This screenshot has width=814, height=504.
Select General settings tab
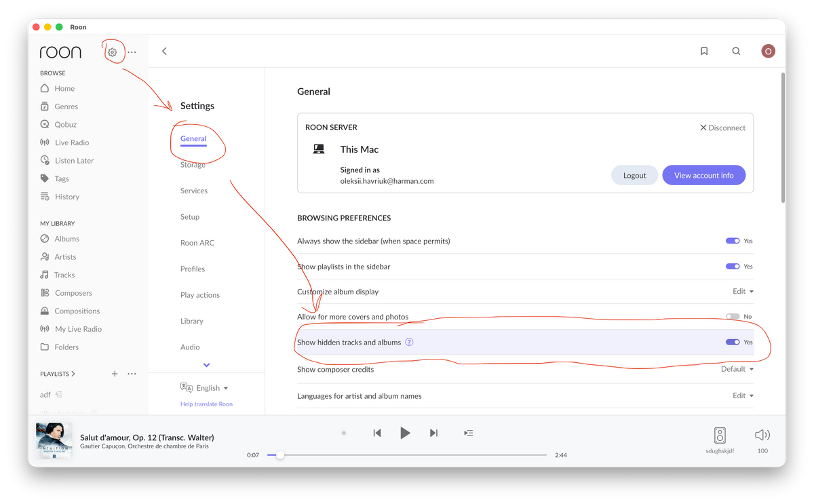tap(193, 138)
